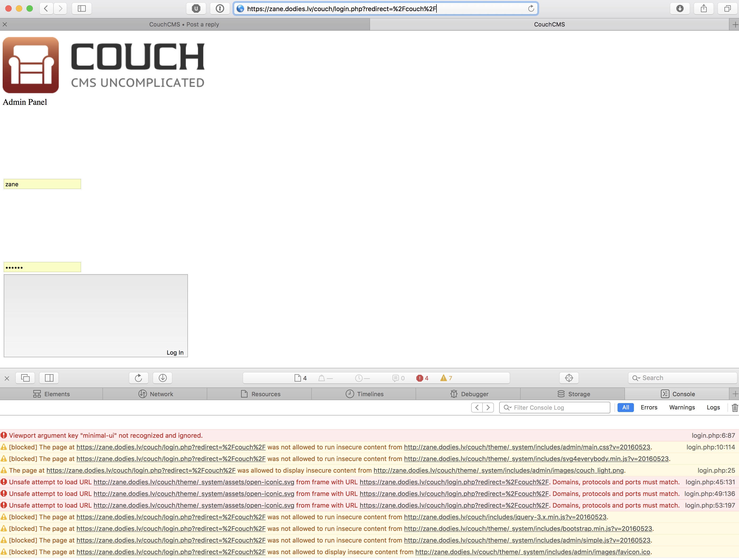Go to next console navigation arrow
Image resolution: width=739 pixels, height=560 pixels.
488,408
